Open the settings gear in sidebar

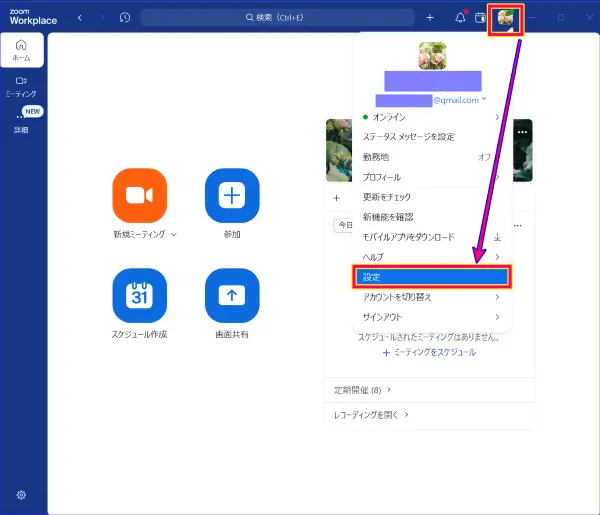(21, 495)
